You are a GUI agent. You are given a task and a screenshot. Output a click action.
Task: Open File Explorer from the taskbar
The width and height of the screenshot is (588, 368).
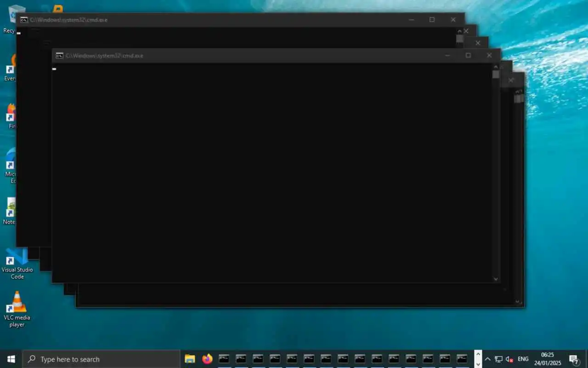click(x=190, y=359)
